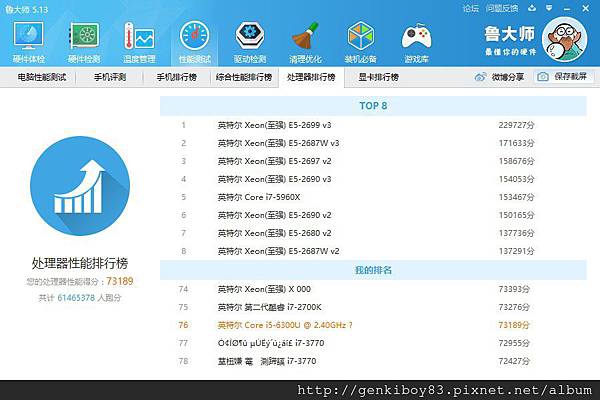Select the Xeon E5-2690 v3 row
Screen dimensions: 600x400
(x=373, y=179)
